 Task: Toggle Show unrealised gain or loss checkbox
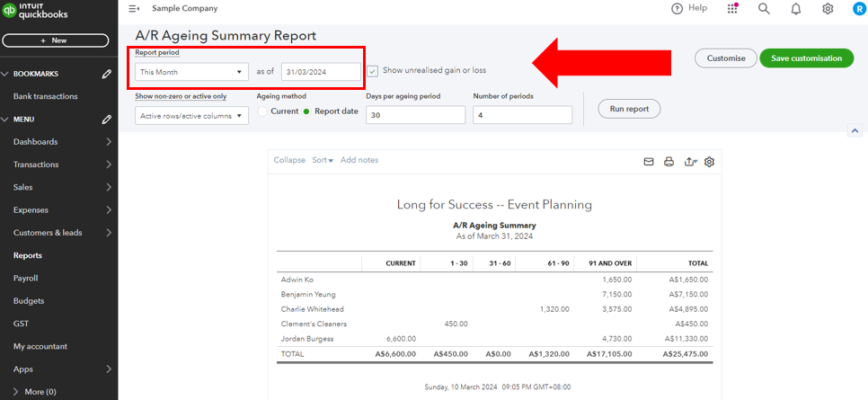372,71
